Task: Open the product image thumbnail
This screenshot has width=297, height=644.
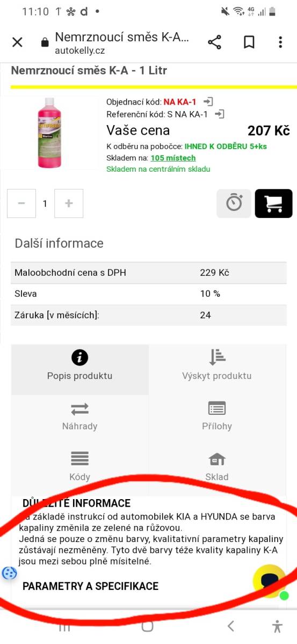Action: pyautogui.click(x=49, y=133)
